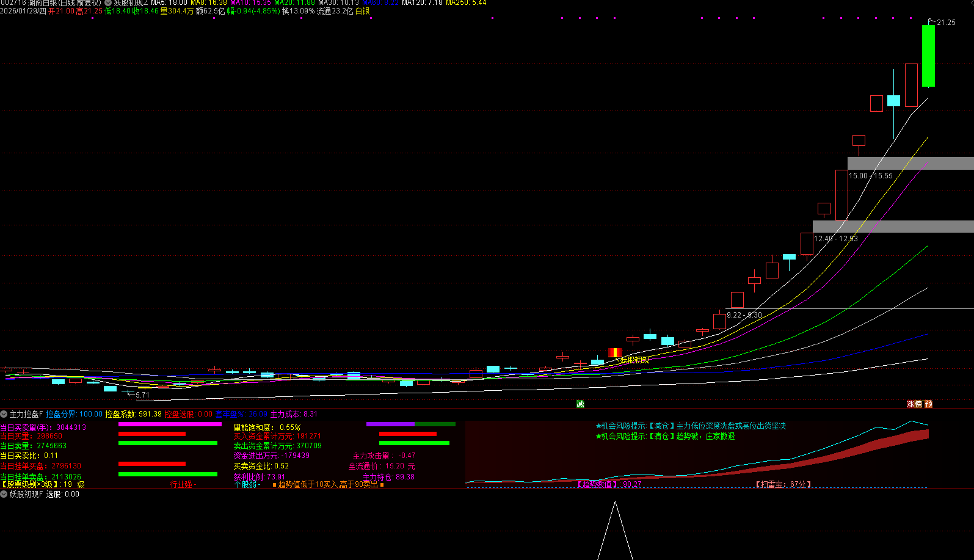Click 主力成本: 8.31 label
The width and height of the screenshot is (974, 560).
294,414
